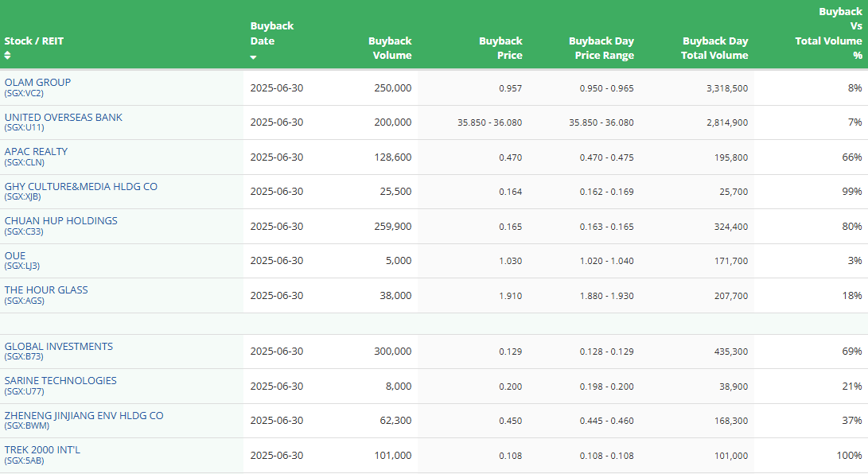This screenshot has height=474, width=868.
Task: Open OLAM GROUP stock link
Action: coord(37,83)
